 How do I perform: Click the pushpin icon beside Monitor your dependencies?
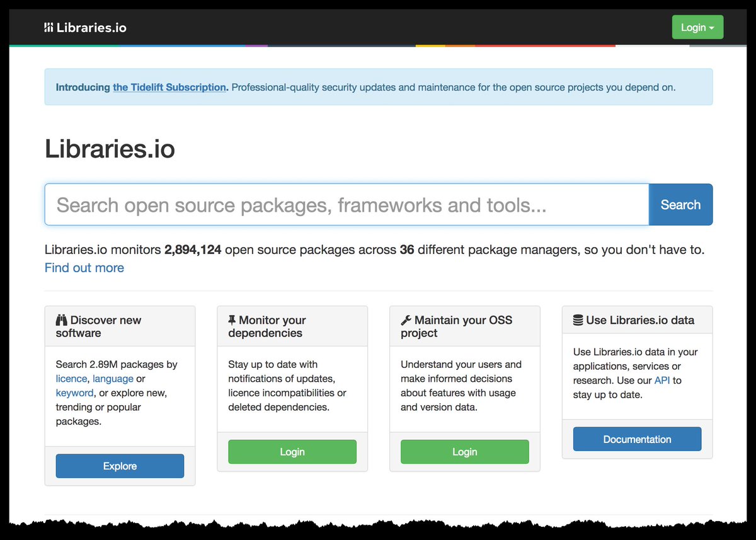pos(232,320)
